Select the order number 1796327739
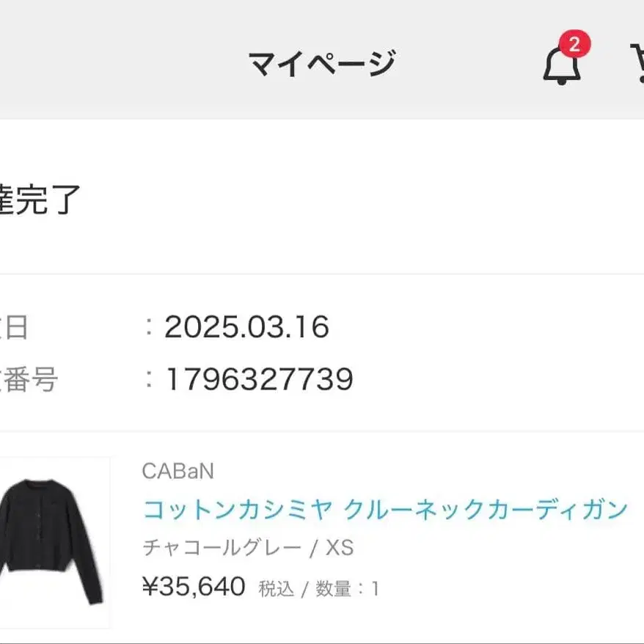The height and width of the screenshot is (644, 644). click(x=259, y=379)
